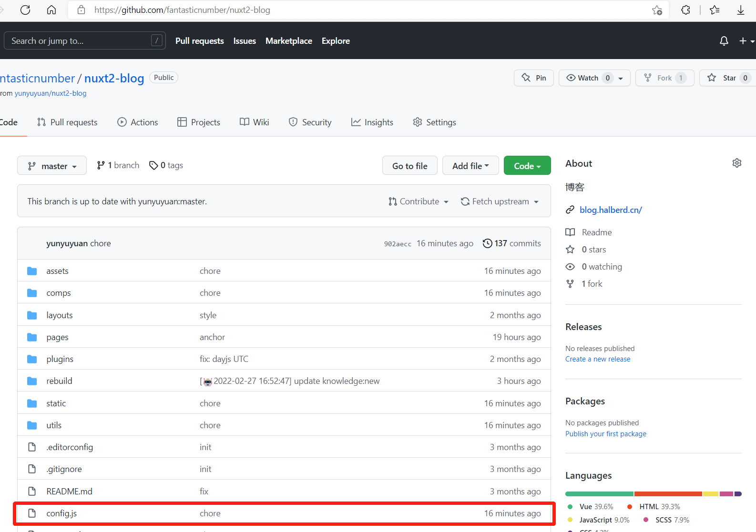Switch to the Actions tab

(x=138, y=122)
